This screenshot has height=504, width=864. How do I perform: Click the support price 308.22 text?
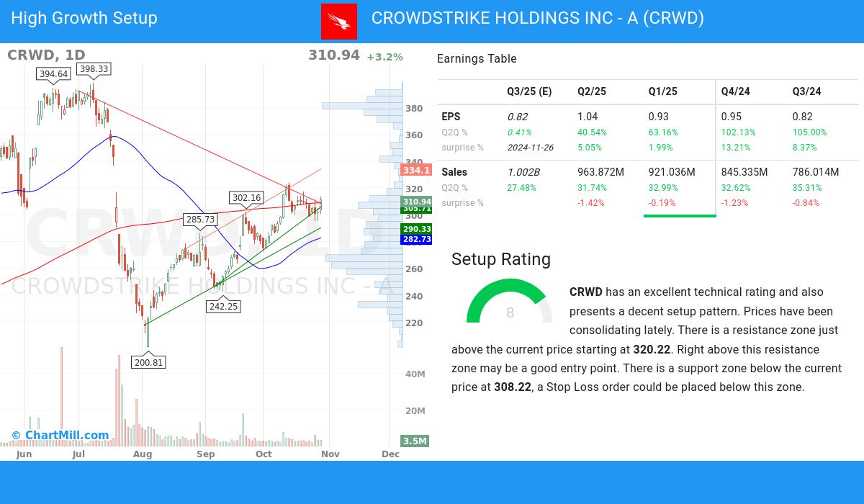(x=513, y=387)
